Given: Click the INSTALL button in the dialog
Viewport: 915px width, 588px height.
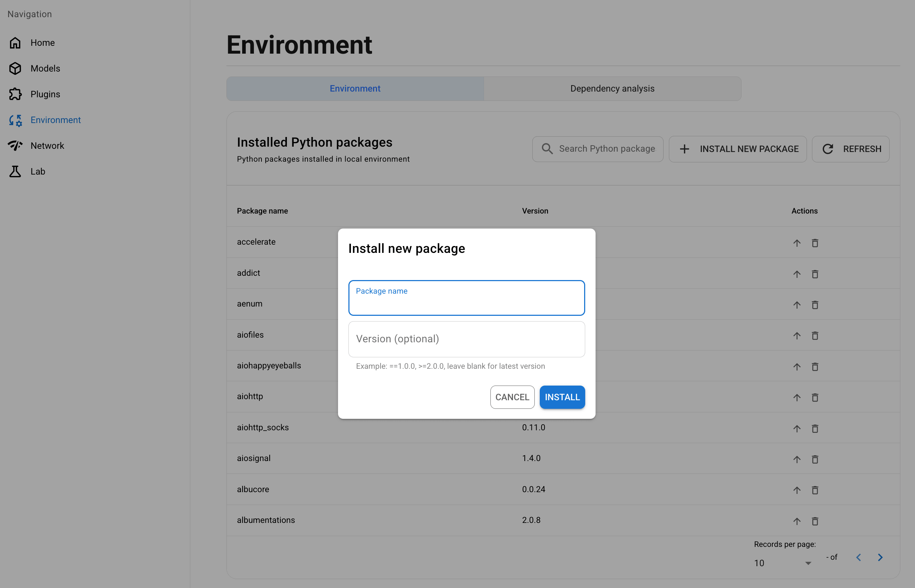Looking at the screenshot, I should [562, 397].
